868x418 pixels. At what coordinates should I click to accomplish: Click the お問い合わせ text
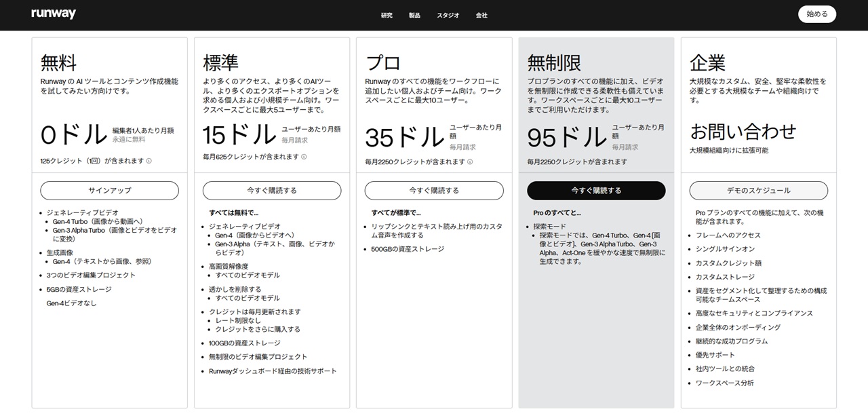743,130
